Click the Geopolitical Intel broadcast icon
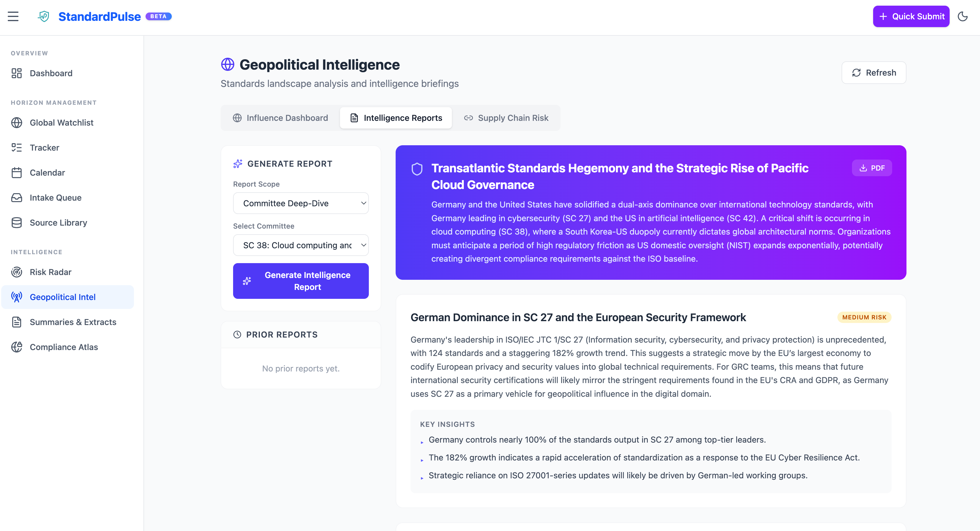The height and width of the screenshot is (531, 980). 17,297
